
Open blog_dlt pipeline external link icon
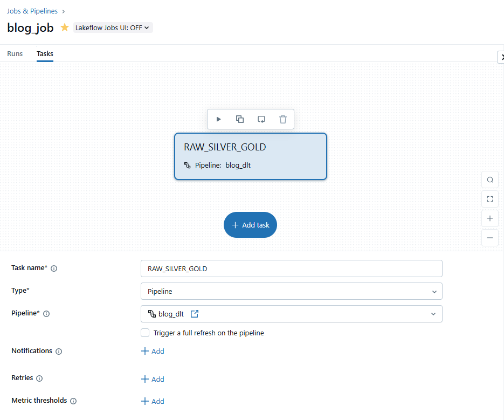click(195, 314)
